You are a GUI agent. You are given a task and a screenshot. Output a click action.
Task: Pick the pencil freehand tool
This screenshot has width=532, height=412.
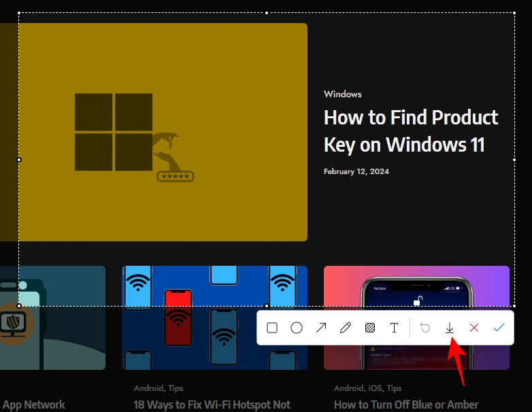pyautogui.click(x=346, y=328)
